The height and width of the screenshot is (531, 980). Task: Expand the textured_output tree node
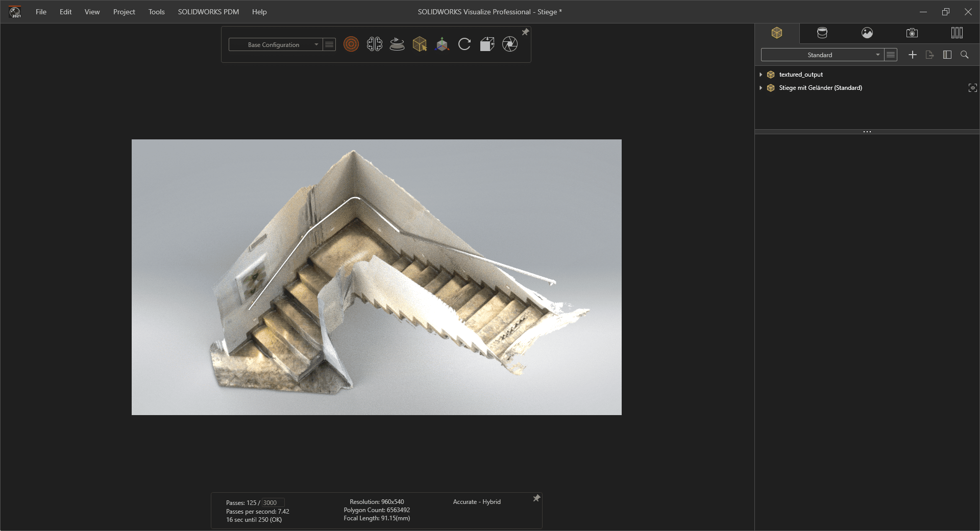pyautogui.click(x=761, y=75)
